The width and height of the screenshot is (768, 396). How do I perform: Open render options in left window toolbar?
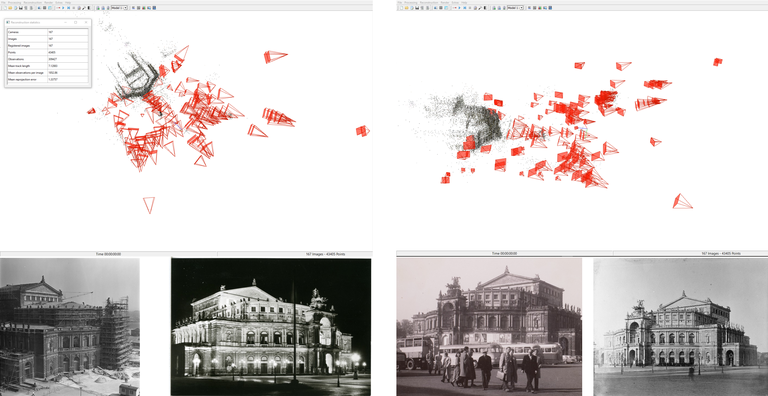coord(108,8)
